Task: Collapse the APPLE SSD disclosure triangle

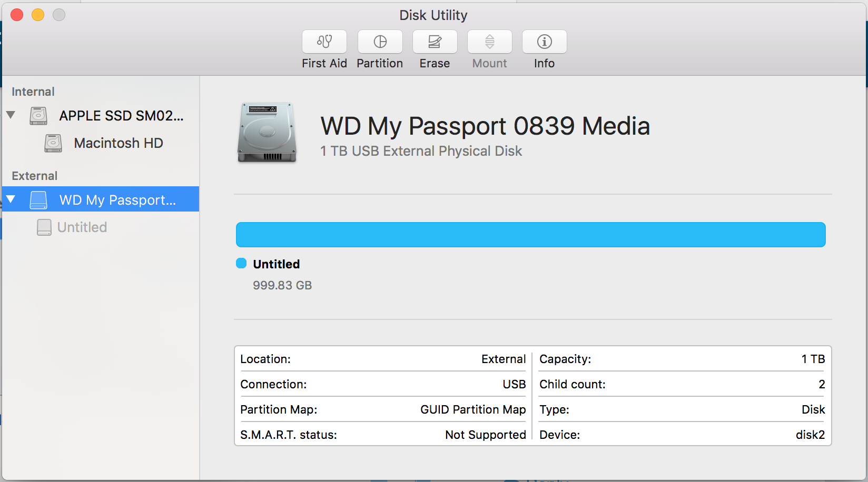Action: click(x=11, y=115)
